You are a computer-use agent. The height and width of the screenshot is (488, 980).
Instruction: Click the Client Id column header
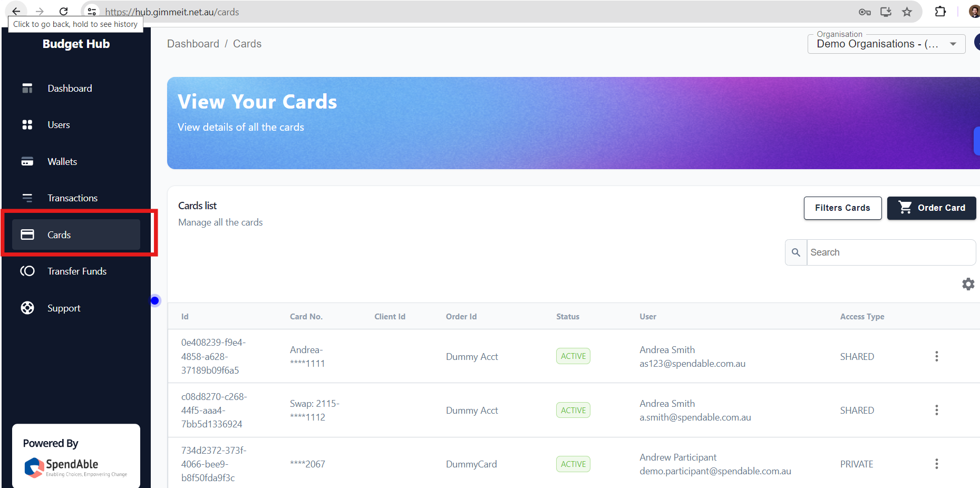pos(390,317)
